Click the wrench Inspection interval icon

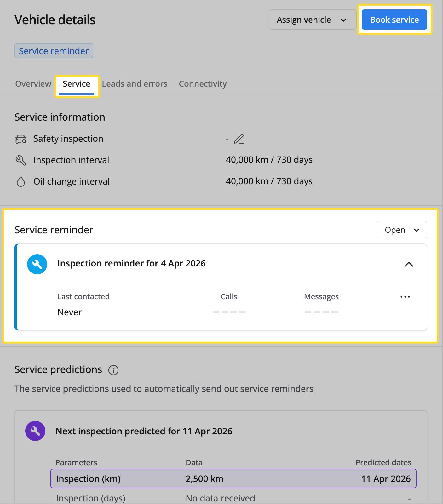[21, 160]
